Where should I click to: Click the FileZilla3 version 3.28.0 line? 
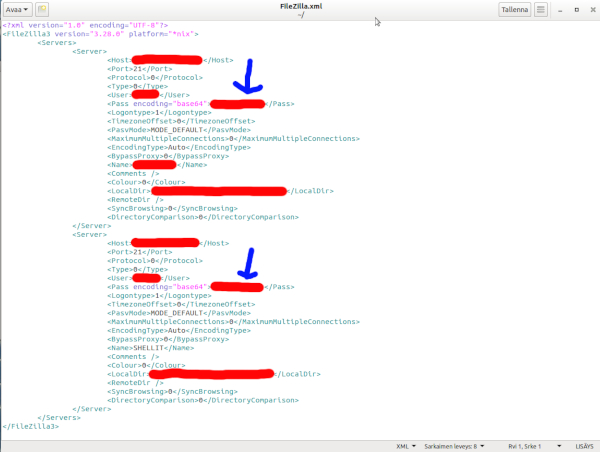pos(100,34)
